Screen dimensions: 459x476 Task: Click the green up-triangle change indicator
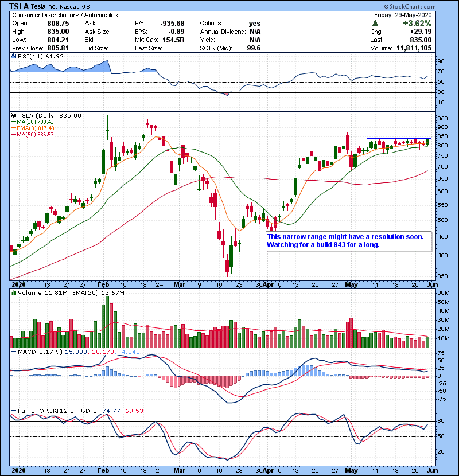(375, 24)
